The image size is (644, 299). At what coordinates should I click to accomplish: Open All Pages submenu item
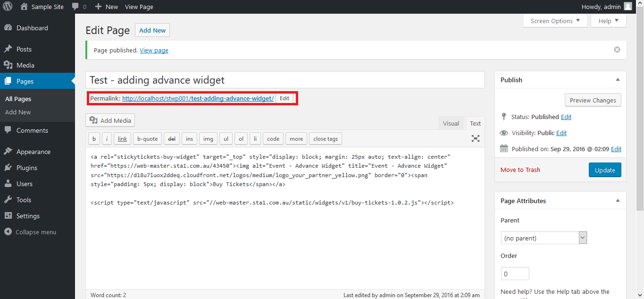click(x=18, y=99)
